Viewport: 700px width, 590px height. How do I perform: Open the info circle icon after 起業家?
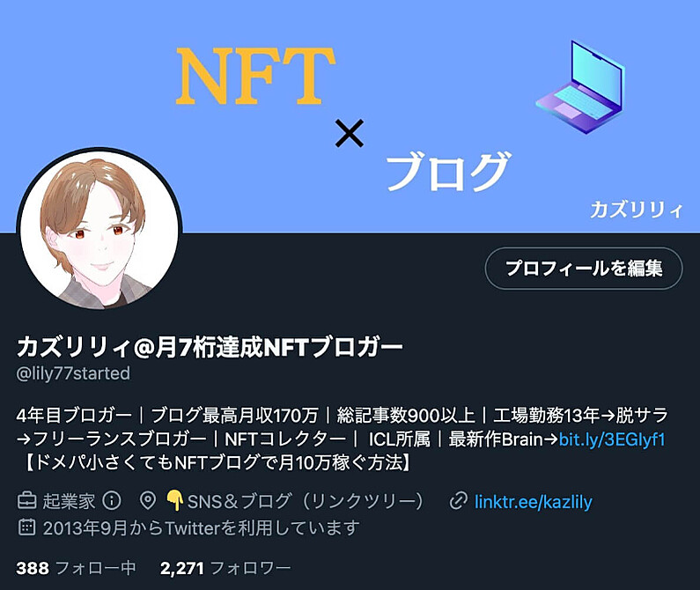point(112,501)
